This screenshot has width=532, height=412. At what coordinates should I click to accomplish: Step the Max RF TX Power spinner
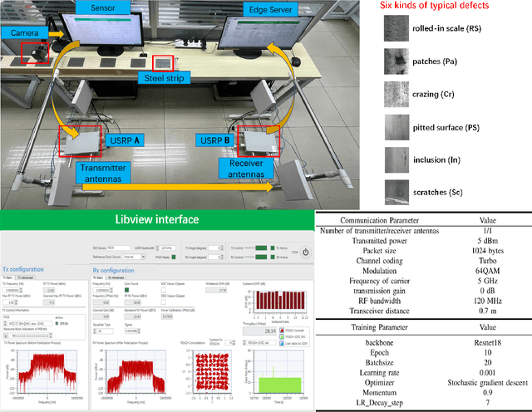pyautogui.click(x=16, y=302)
